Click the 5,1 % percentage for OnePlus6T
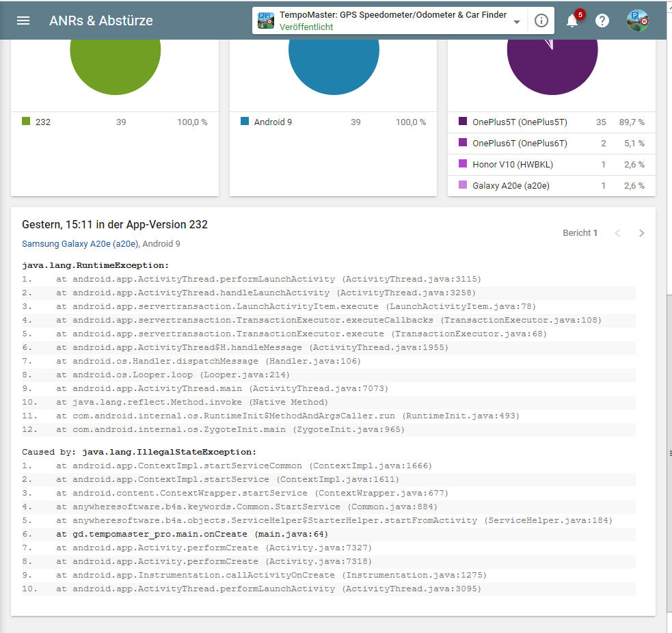This screenshot has width=672, height=633. click(634, 143)
